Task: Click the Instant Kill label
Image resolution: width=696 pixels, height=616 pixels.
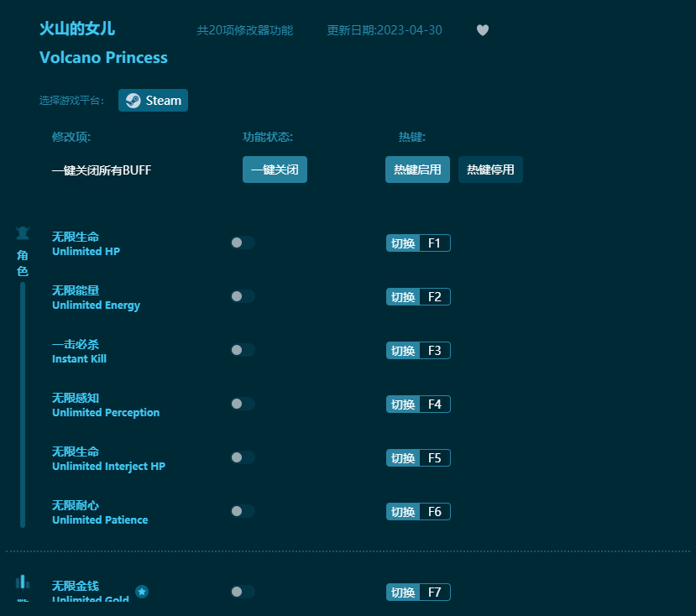Action: (80, 358)
